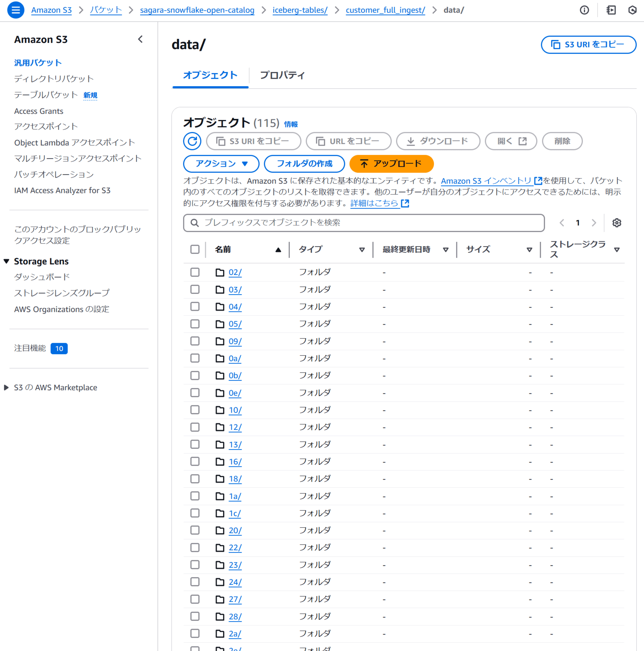Click Amazon S3 breadcrumb link
644x651 pixels.
[x=51, y=10]
